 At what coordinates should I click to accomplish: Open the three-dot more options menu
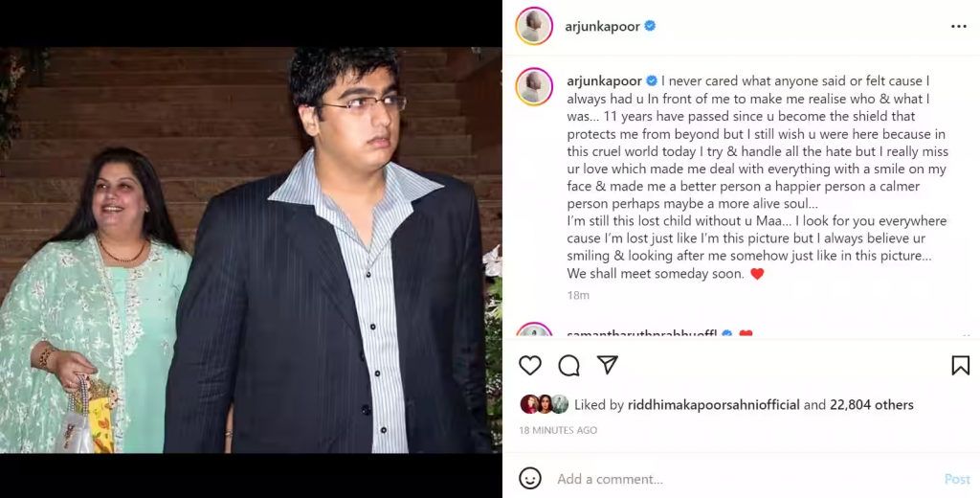959,26
